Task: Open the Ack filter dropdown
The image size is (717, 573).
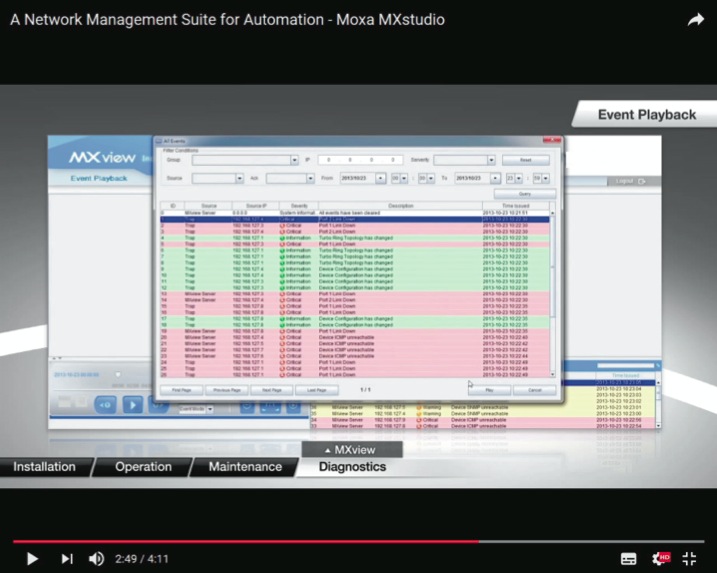Action: tap(310, 178)
